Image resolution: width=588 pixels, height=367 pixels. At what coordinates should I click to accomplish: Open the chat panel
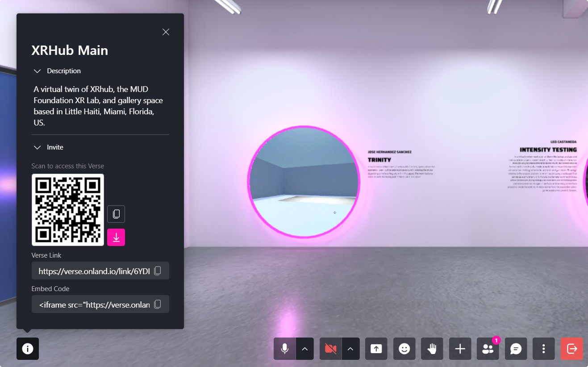pos(516,349)
